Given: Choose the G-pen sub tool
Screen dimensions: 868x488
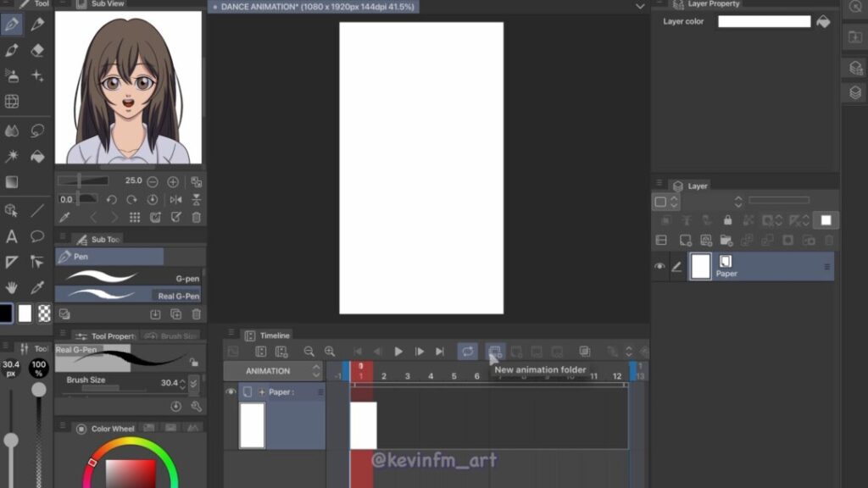Looking at the screenshot, I should pyautogui.click(x=129, y=278).
